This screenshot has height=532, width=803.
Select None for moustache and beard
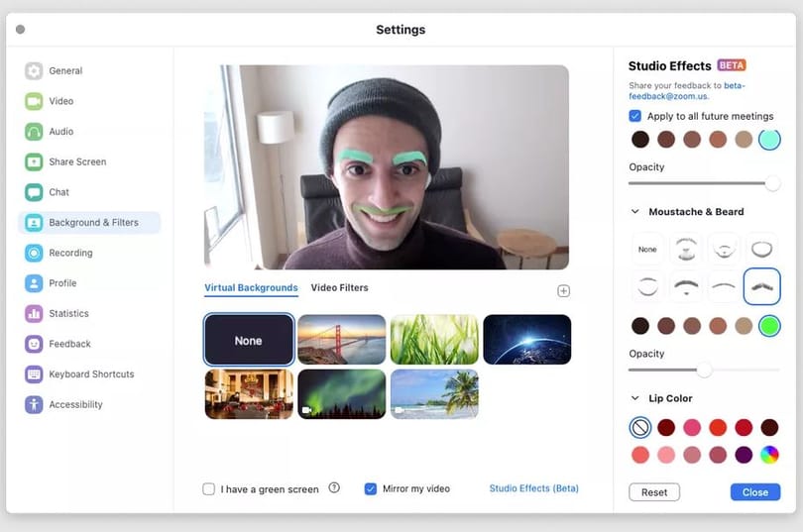click(647, 249)
